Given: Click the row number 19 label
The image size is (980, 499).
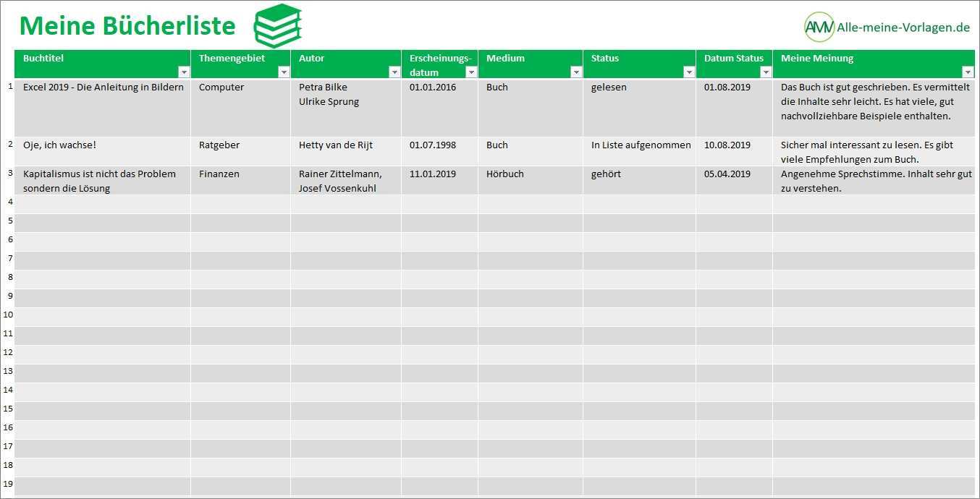Looking at the screenshot, I should (8, 484).
